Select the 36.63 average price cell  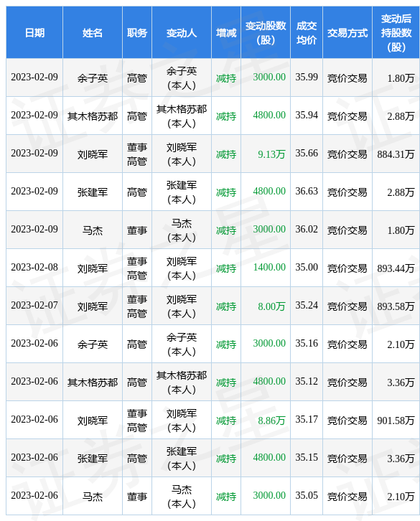[307, 192]
